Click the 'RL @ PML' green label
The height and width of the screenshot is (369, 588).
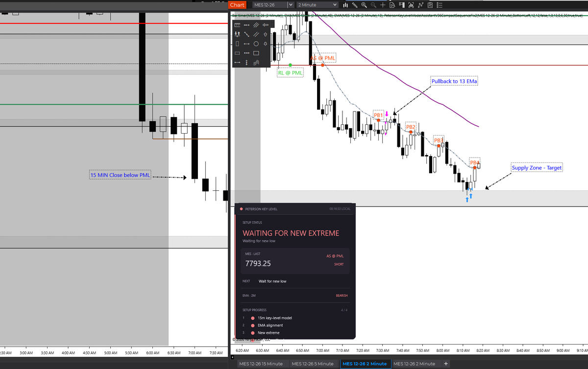291,73
